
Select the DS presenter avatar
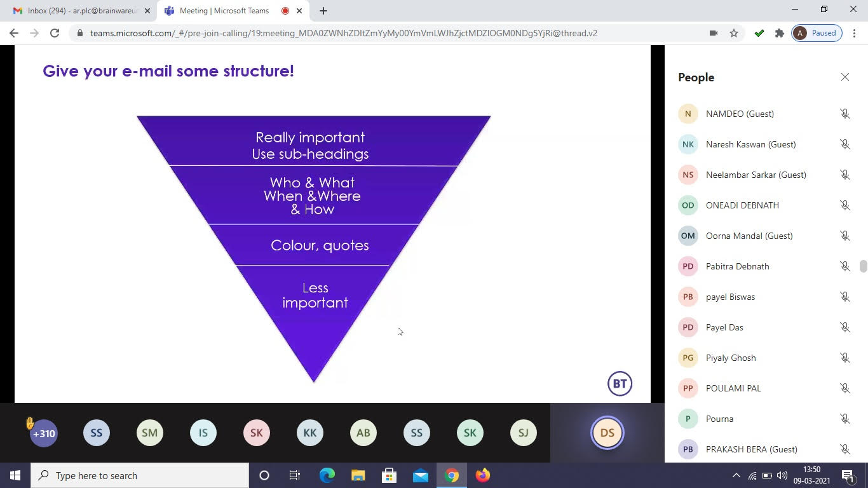coord(607,433)
